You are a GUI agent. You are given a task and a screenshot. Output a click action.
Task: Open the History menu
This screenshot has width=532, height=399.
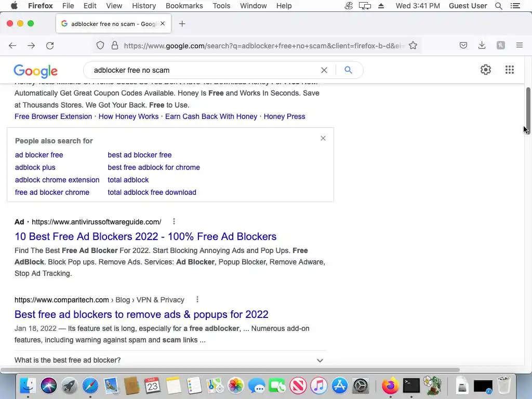[x=144, y=6]
